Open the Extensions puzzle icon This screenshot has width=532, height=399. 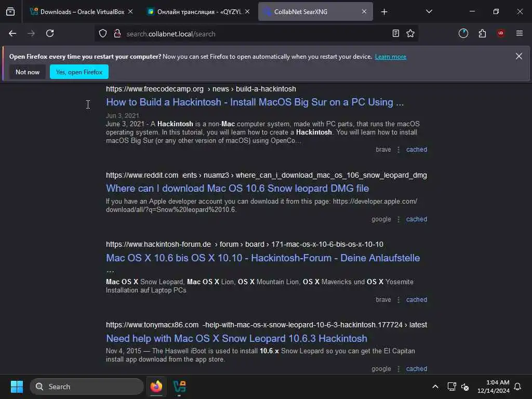click(482, 33)
